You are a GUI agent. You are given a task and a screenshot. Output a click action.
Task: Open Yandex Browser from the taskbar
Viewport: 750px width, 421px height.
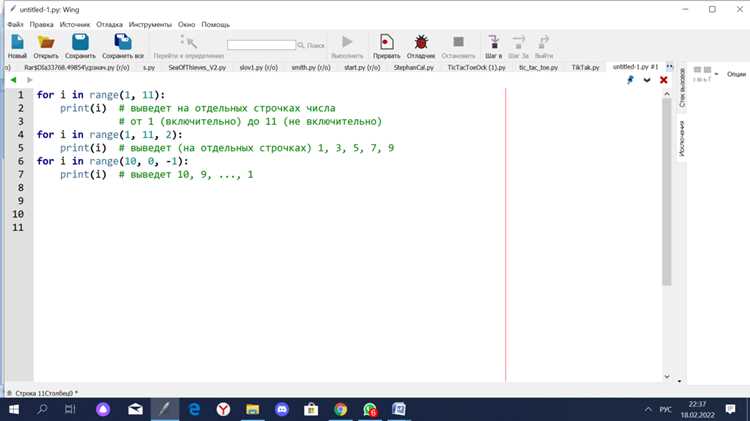pos(223,410)
